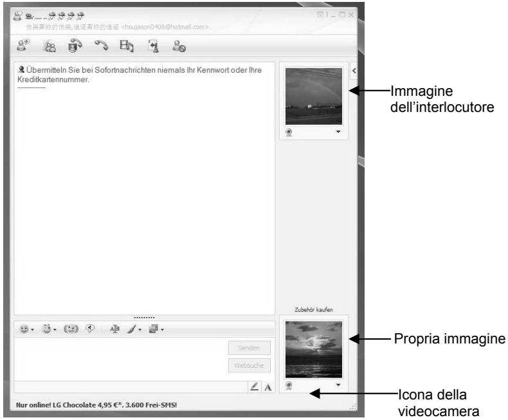Expand the smiley emoticon dropdown arrow
The height and width of the screenshot is (420, 508).
pyautogui.click(x=32, y=330)
